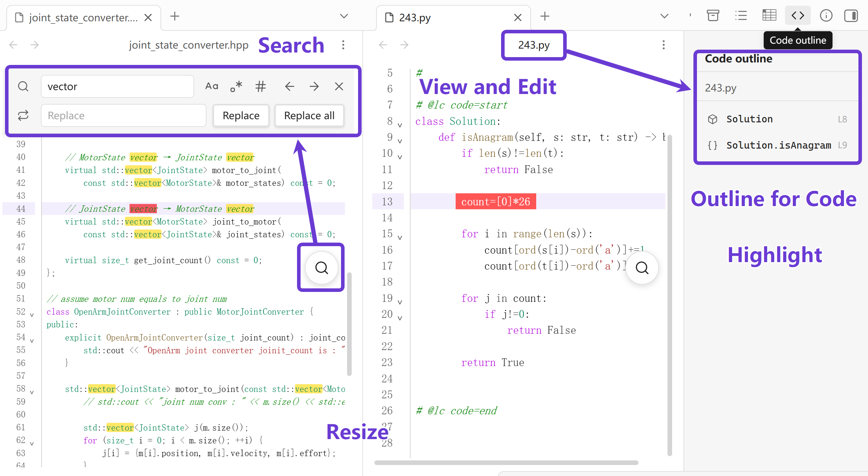Switch to joint_state_converter tab

[83, 17]
